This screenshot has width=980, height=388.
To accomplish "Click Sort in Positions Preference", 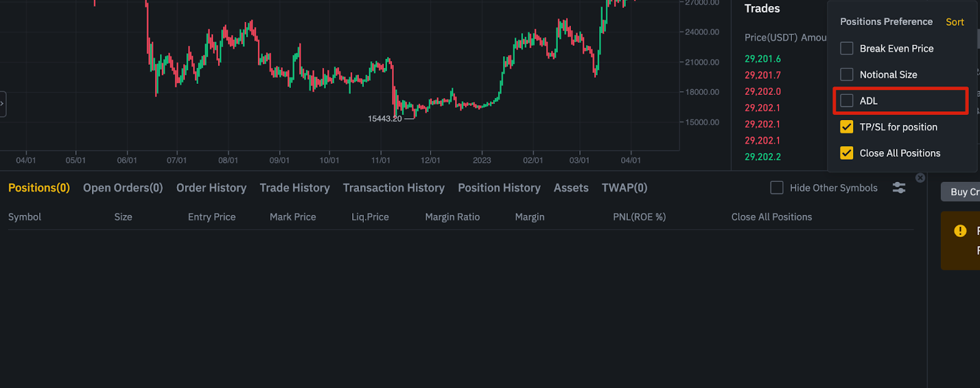I will 954,22.
